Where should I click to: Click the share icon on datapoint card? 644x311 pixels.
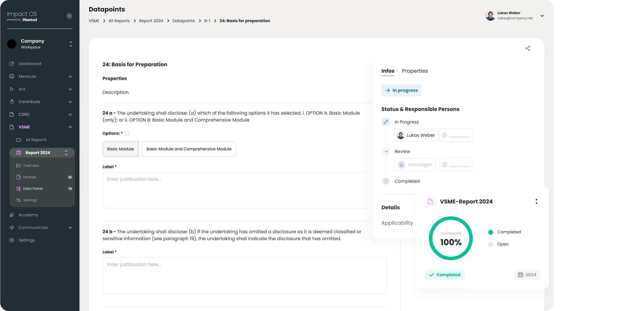coord(528,48)
